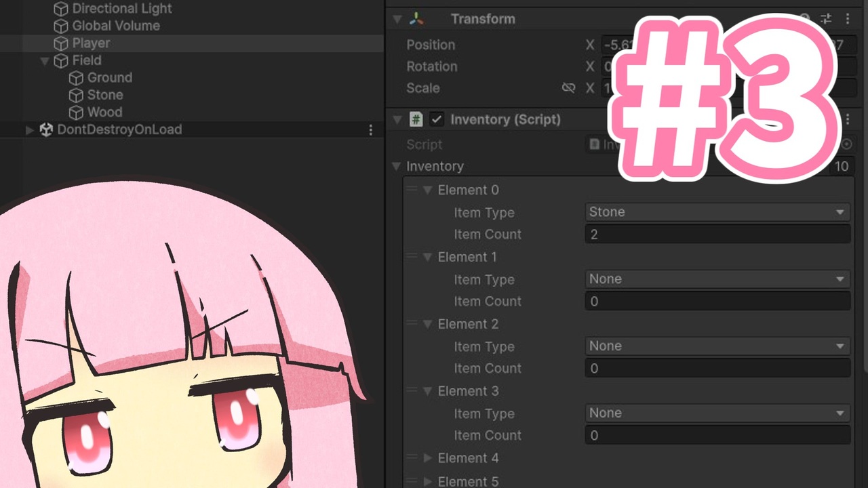Click the Ground object cube icon
Image resolution: width=868 pixels, height=488 pixels.
pyautogui.click(x=76, y=78)
